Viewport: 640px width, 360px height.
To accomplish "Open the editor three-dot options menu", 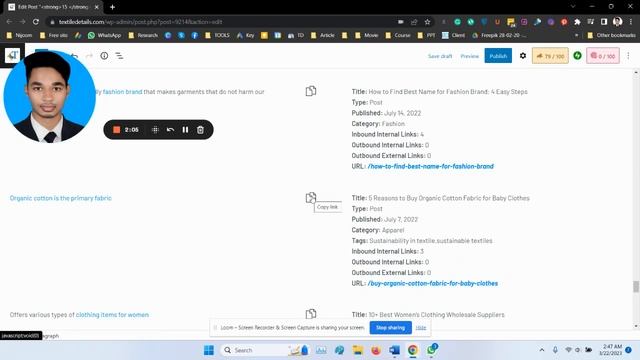I will (628, 56).
